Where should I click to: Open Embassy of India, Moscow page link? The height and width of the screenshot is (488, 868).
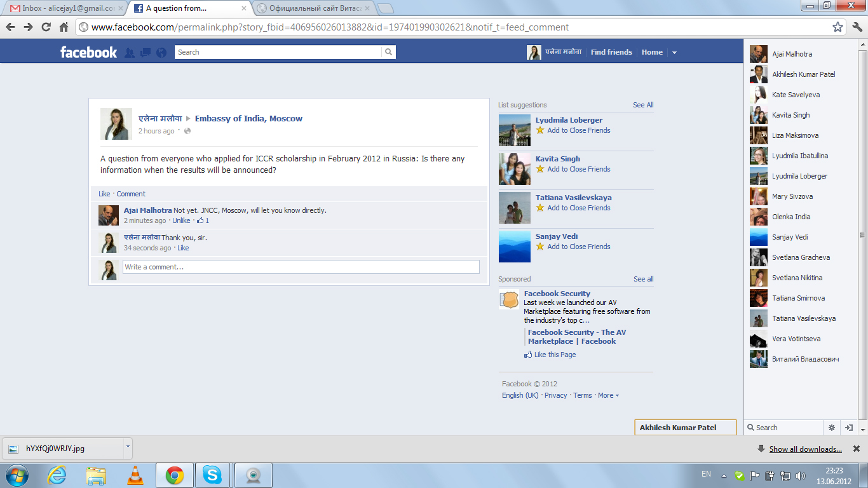248,119
